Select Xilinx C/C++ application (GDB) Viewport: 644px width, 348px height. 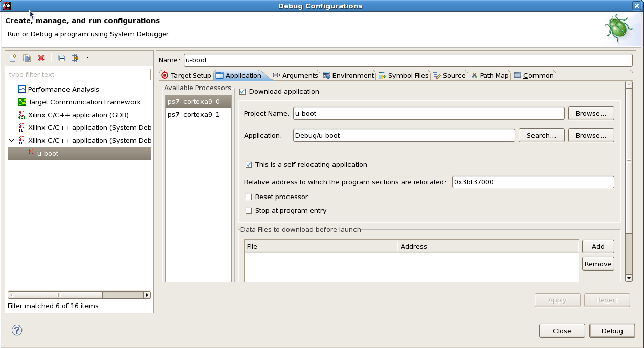point(78,115)
